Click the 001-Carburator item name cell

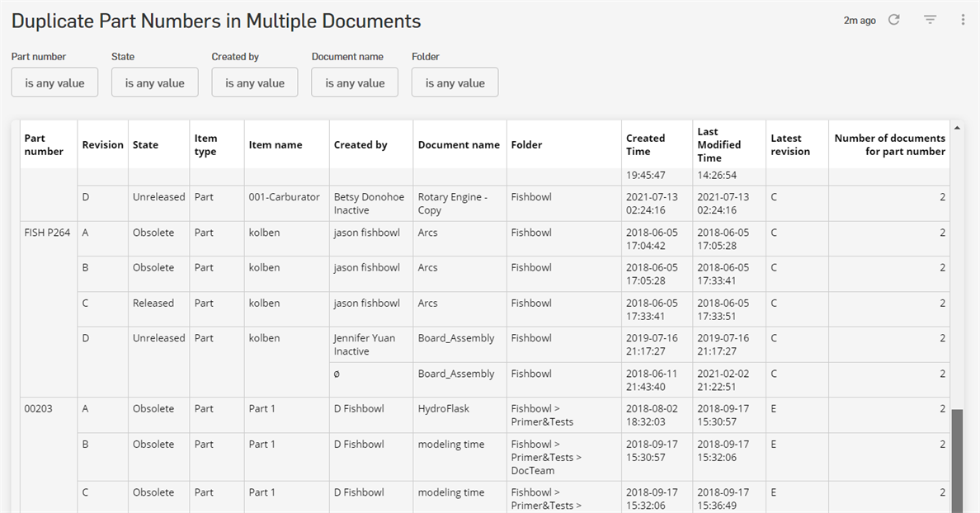(x=284, y=198)
